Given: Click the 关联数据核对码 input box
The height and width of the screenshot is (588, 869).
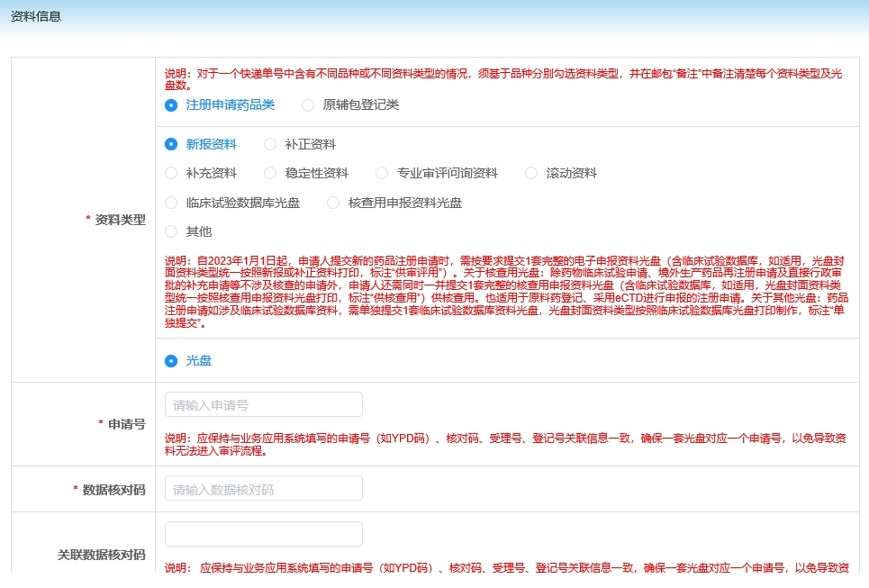Looking at the screenshot, I should click(263, 533).
